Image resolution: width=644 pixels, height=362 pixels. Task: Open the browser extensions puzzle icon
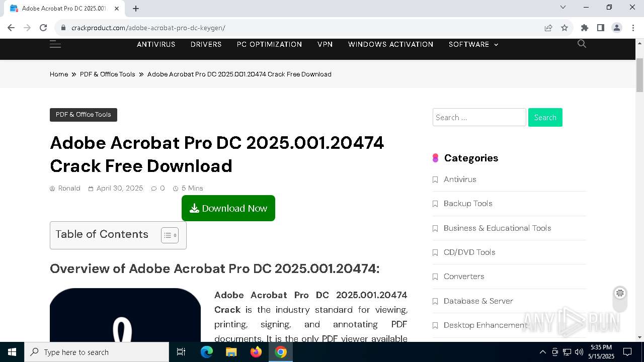585,28
